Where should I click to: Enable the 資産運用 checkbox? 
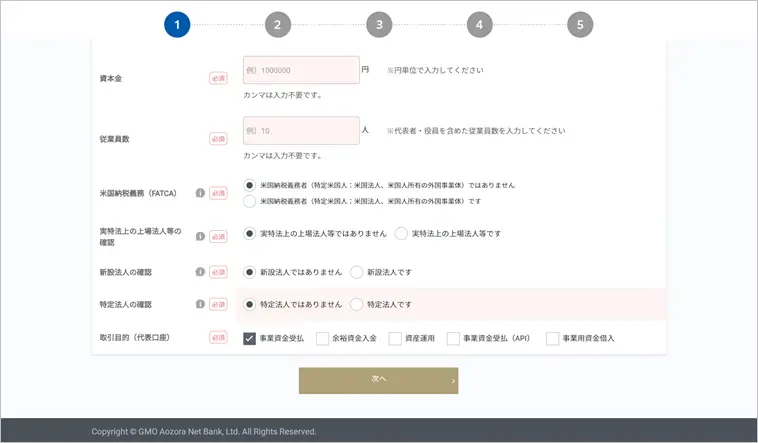click(395, 338)
